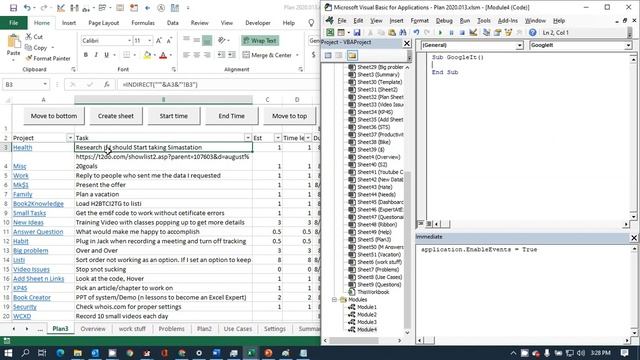Toggle Bold formatting in Excel
The height and width of the screenshot is (360, 640).
(86, 55)
